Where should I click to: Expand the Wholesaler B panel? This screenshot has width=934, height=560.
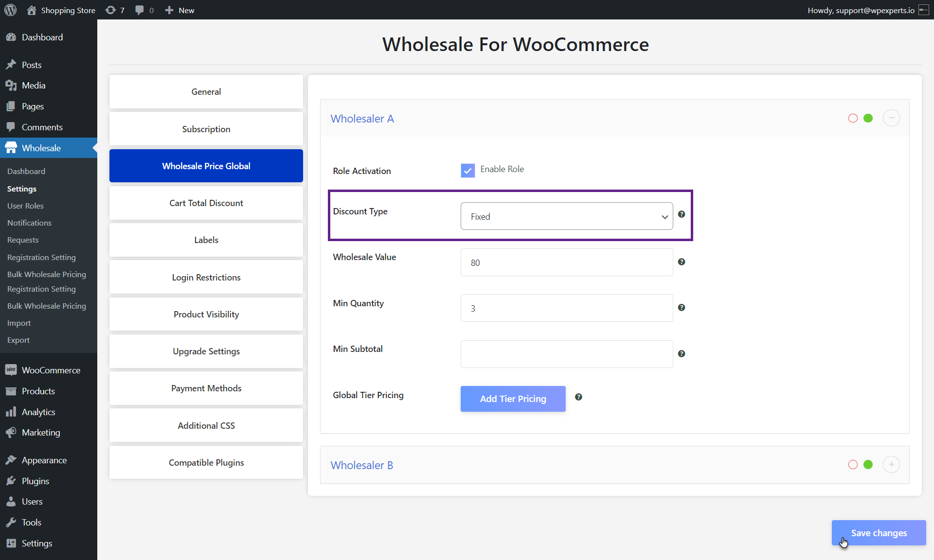(x=891, y=465)
